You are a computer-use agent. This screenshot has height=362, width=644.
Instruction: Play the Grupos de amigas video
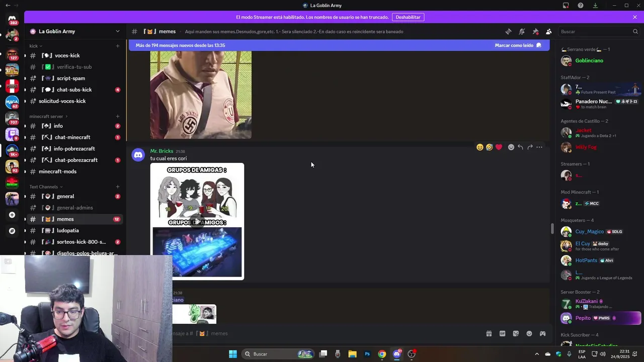[x=197, y=222]
